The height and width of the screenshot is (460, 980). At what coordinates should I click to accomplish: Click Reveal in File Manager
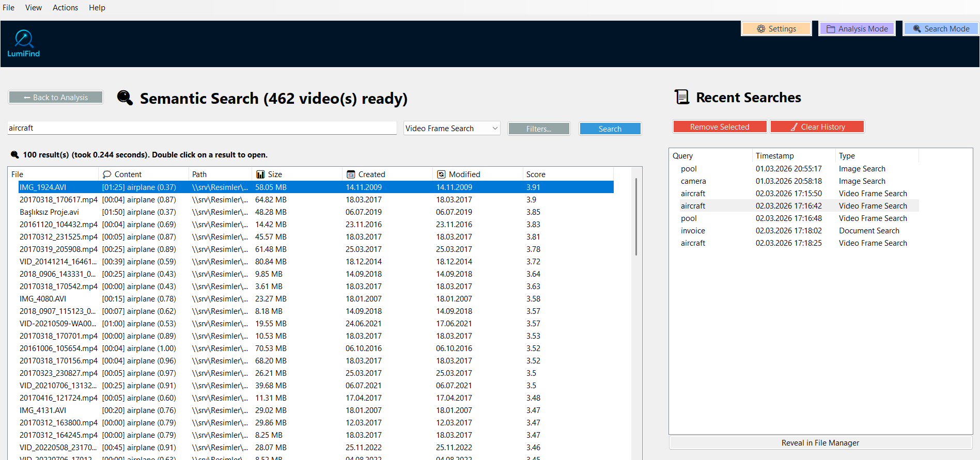click(820, 443)
